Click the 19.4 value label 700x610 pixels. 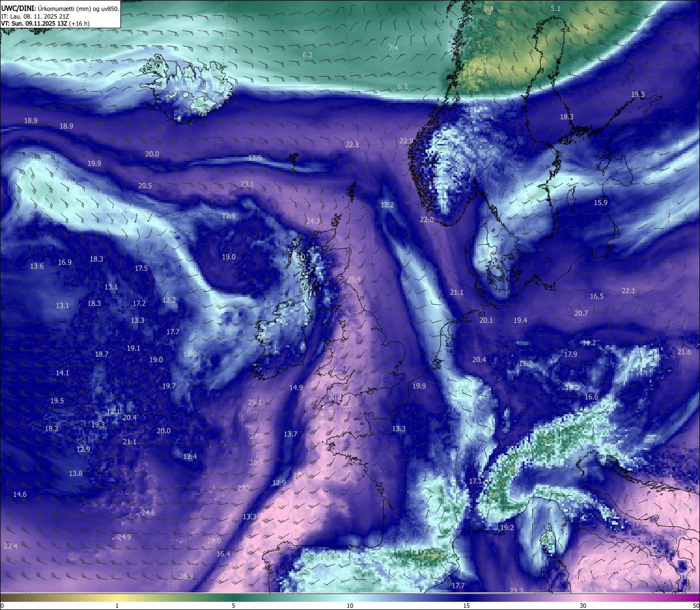click(520, 321)
